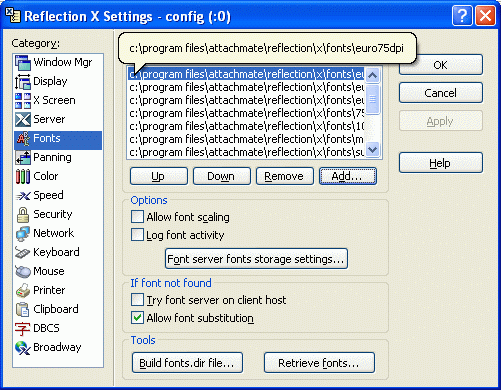Click the Reflection X title bar icon

point(13,15)
